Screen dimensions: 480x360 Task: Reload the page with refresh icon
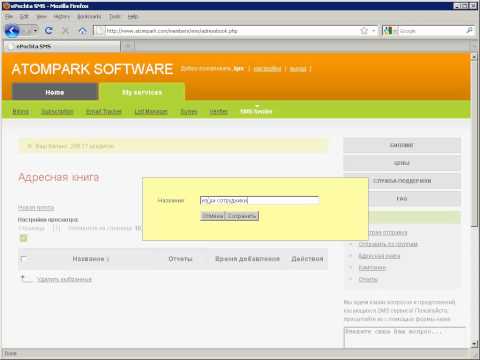click(49, 31)
